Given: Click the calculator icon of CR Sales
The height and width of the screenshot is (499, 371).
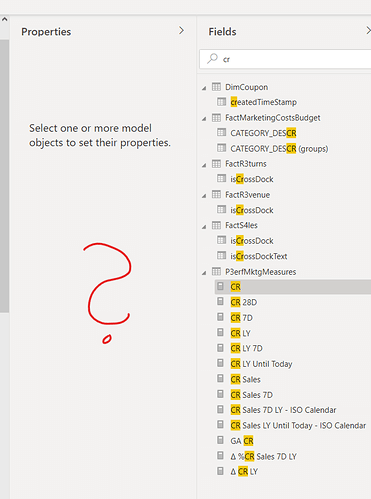Looking at the screenshot, I should (x=220, y=379).
